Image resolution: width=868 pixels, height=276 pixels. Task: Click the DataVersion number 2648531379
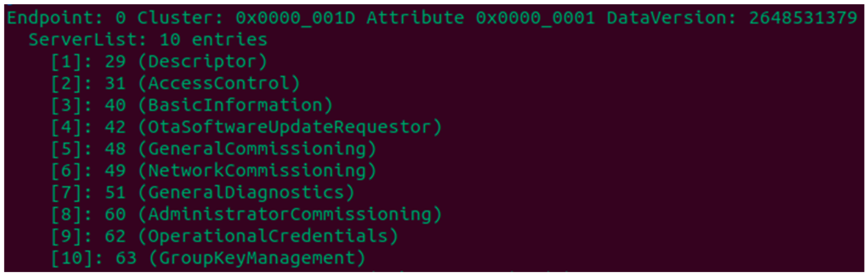(803, 17)
